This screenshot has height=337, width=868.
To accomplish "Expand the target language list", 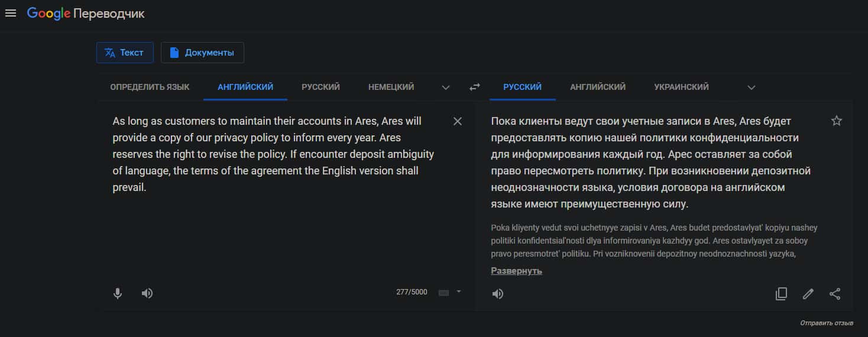I will pos(751,87).
